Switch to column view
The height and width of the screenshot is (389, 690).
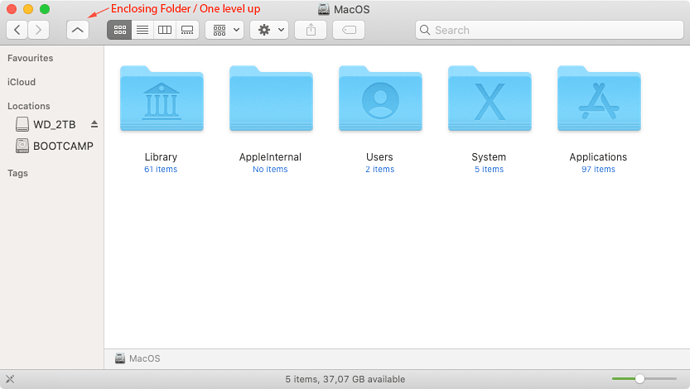(x=165, y=30)
